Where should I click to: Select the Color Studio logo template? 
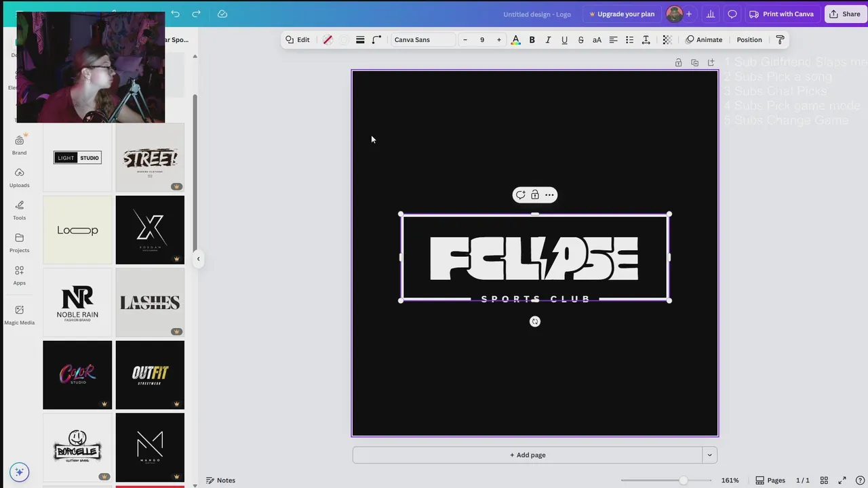coord(77,375)
